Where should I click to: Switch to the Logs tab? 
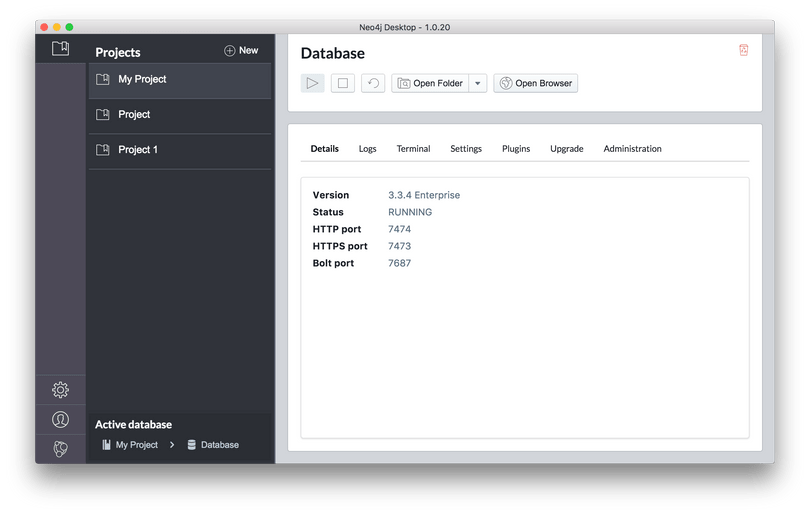[x=367, y=149]
